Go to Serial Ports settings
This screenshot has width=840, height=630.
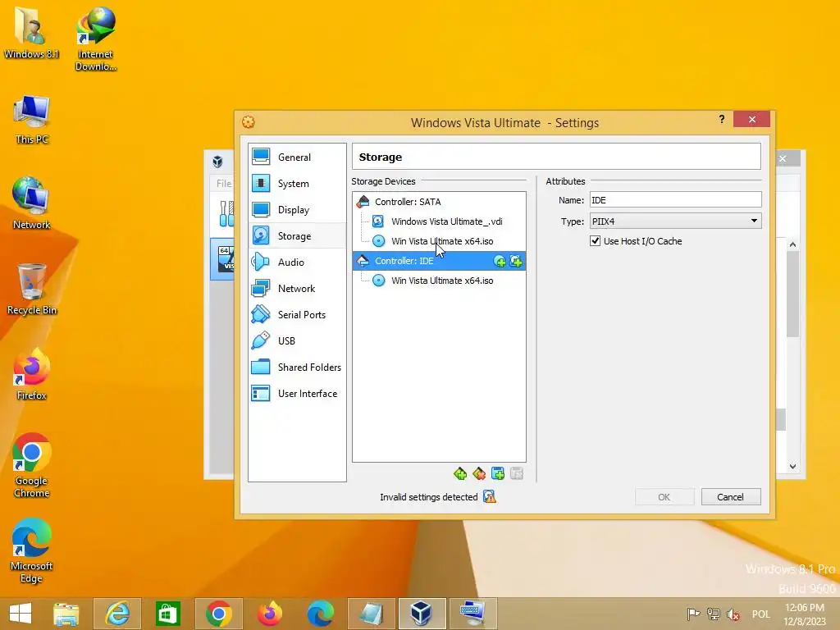coord(297,314)
